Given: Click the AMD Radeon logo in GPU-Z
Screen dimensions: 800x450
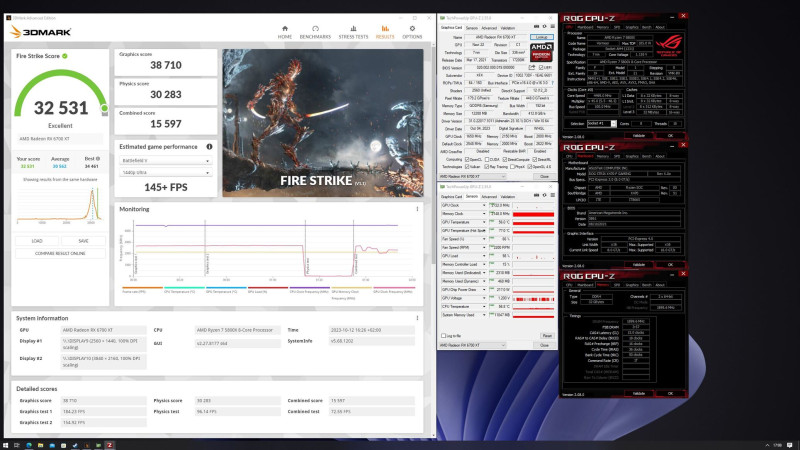Looking at the screenshot, I should [541, 52].
